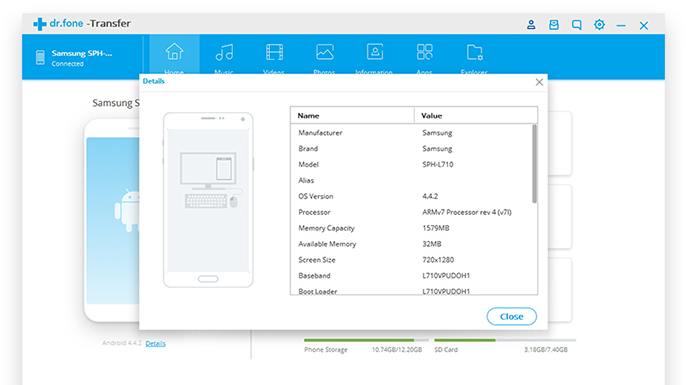Viewport: 686px width, 385px height.
Task: Click the 3.18GB/7.40GB SD card text
Action: pyautogui.click(x=546, y=350)
